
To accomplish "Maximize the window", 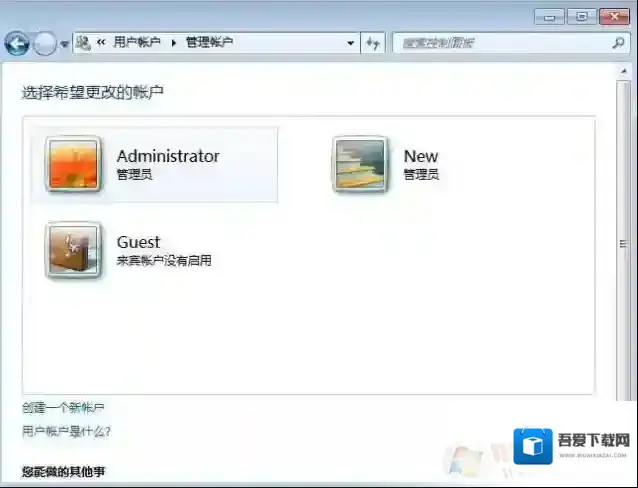I will pyautogui.click(x=581, y=17).
